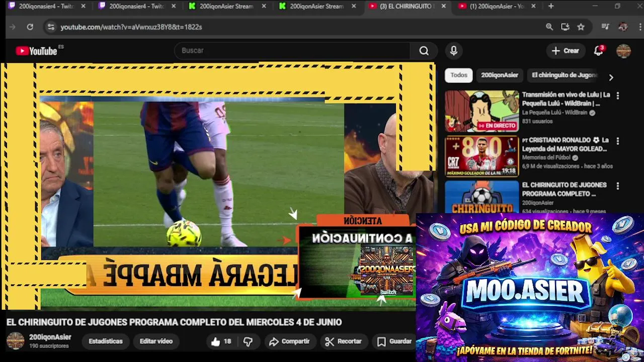Show more filter chips with arrow
644x362 pixels.
click(x=611, y=77)
